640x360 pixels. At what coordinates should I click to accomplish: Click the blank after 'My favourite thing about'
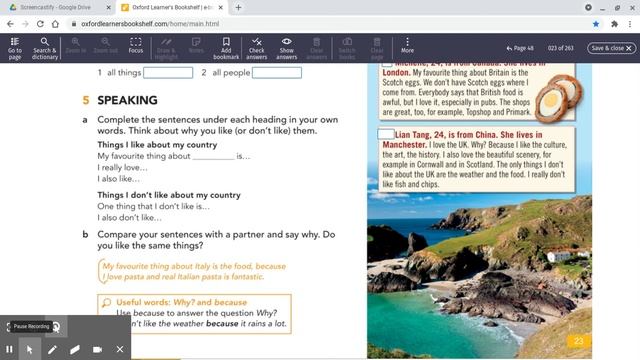(213, 157)
